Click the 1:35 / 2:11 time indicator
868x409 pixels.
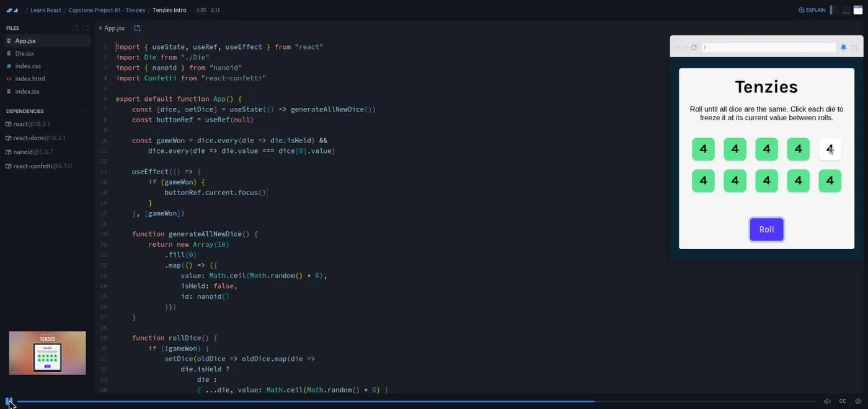208,10
